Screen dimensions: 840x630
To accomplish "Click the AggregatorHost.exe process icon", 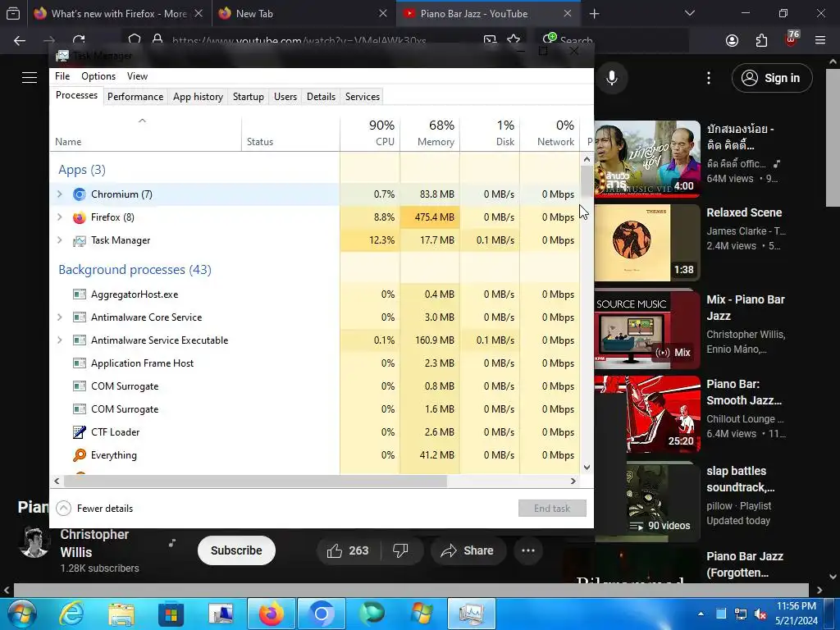I will [80, 294].
